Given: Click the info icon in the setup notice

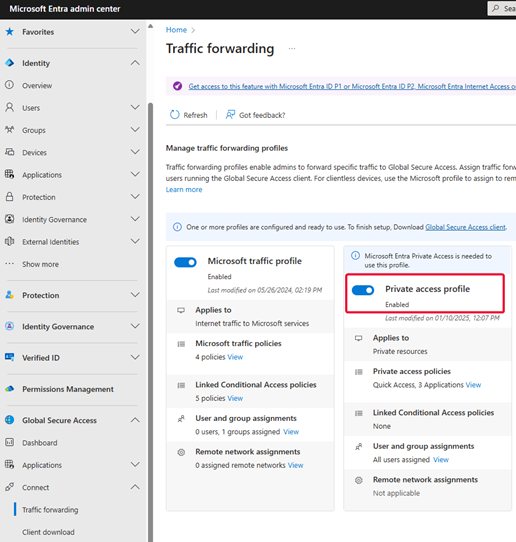Looking at the screenshot, I should 177,227.
